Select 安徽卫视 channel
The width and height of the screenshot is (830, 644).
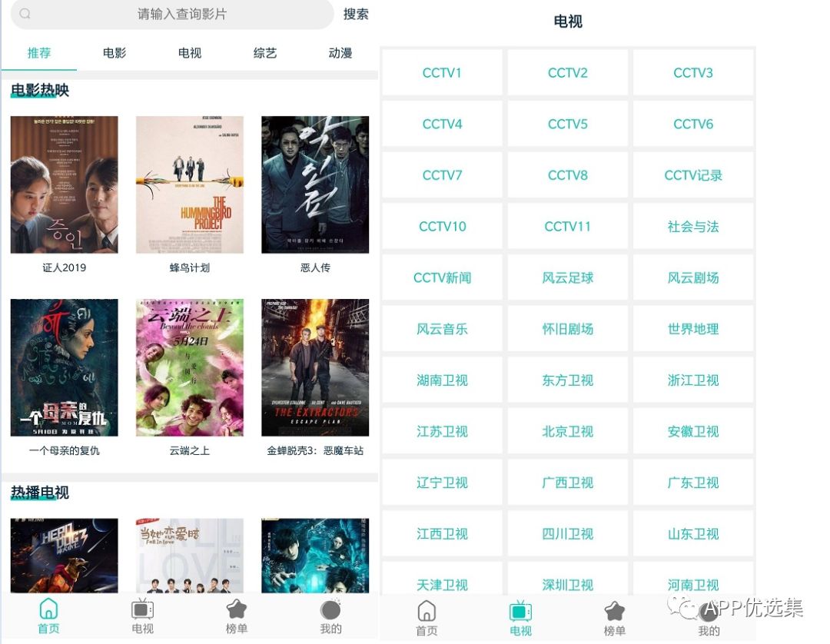coord(693,432)
